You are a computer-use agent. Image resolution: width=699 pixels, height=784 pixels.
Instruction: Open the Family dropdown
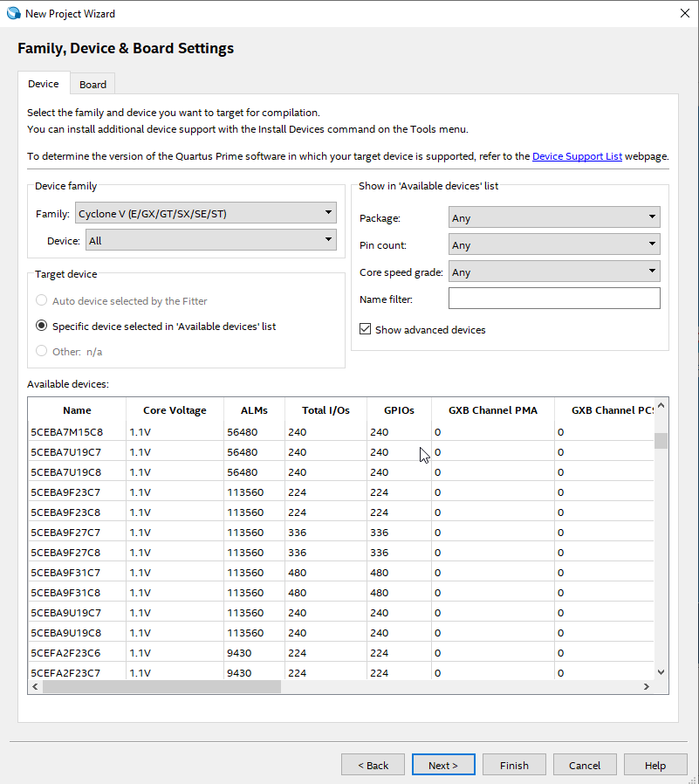pos(205,213)
